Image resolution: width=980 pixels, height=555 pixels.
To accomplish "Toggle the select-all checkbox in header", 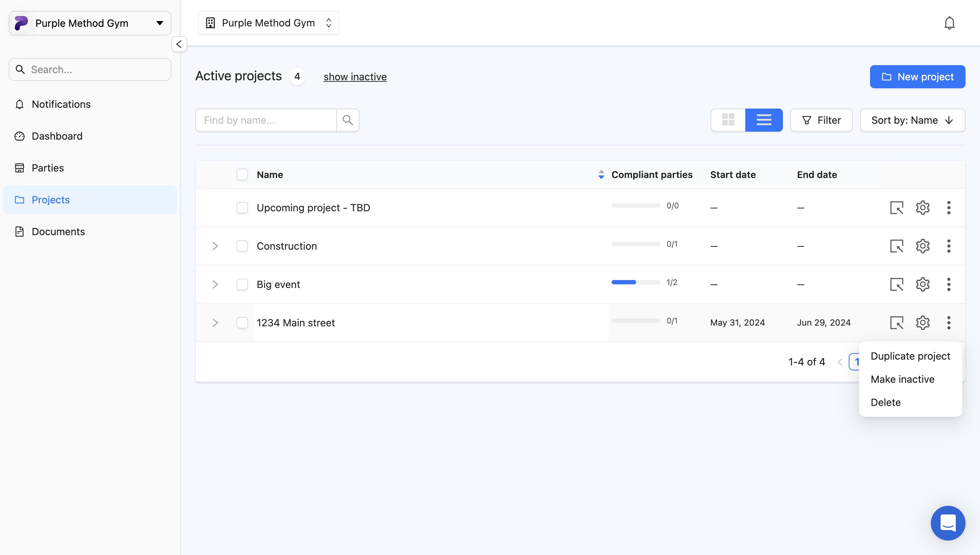I will click(242, 175).
